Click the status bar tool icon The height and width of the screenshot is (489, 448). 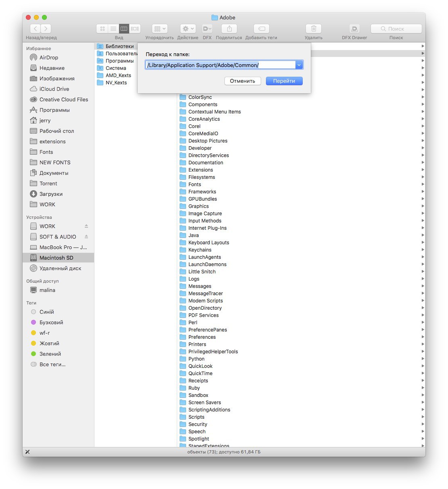[27, 452]
